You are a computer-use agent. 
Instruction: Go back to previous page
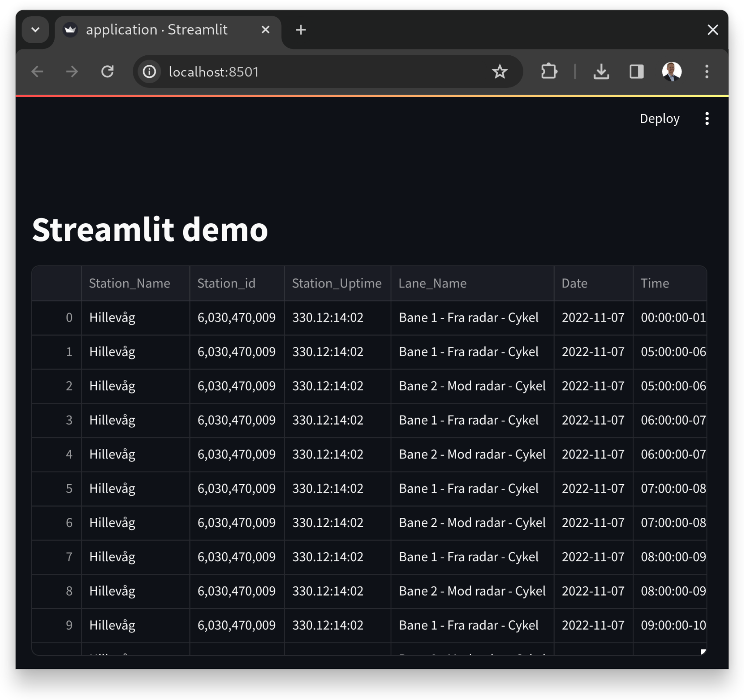(37, 72)
